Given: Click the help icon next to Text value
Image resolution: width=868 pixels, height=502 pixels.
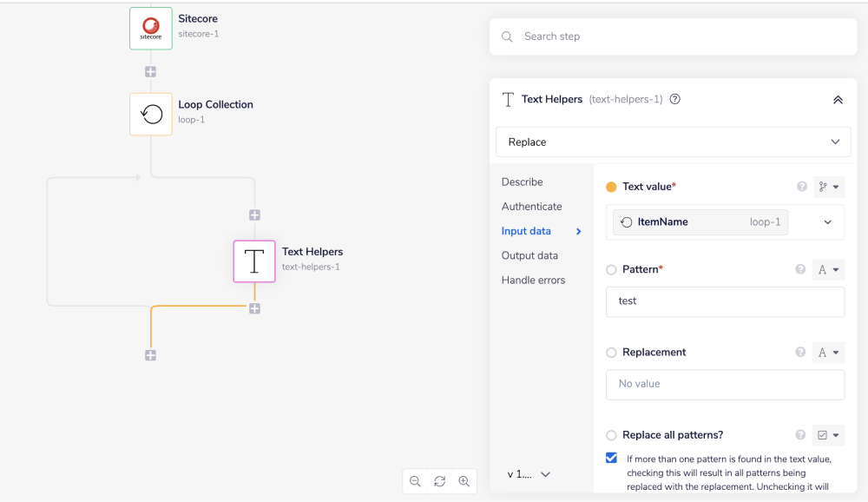Looking at the screenshot, I should 801,187.
